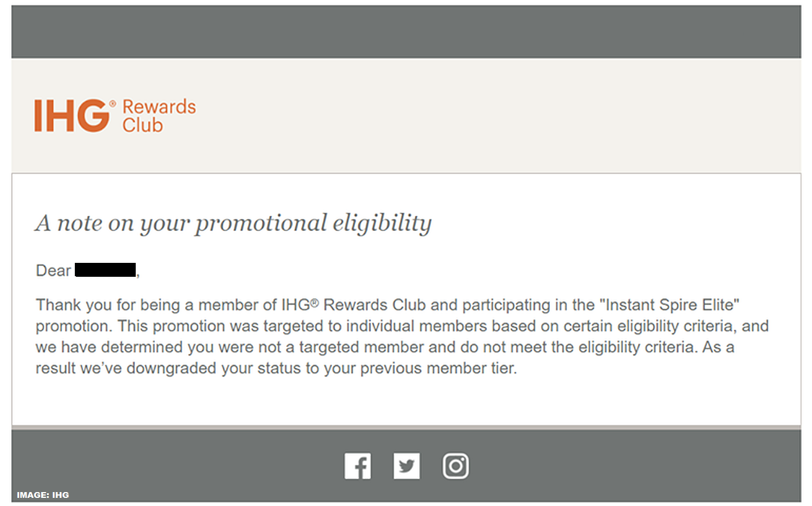Select the orange "Rewards Club" logo text

pos(158,115)
